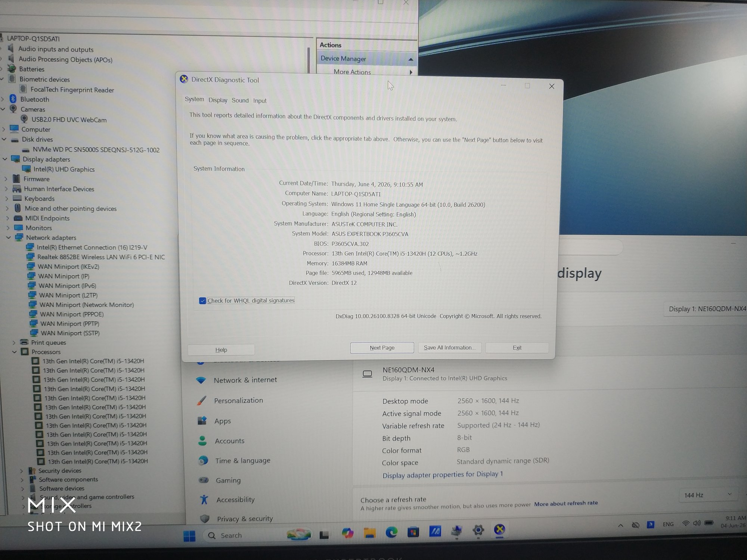Open File Explorer from the taskbar

(369, 533)
